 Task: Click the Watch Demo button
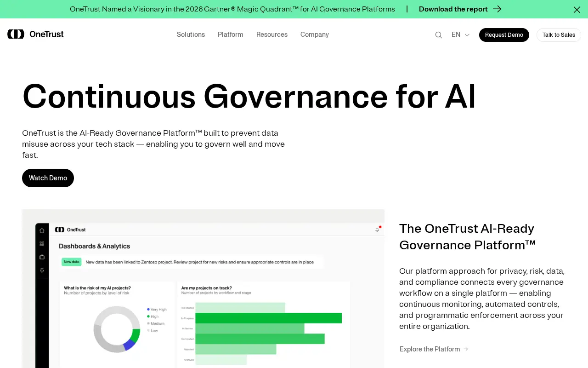48,178
